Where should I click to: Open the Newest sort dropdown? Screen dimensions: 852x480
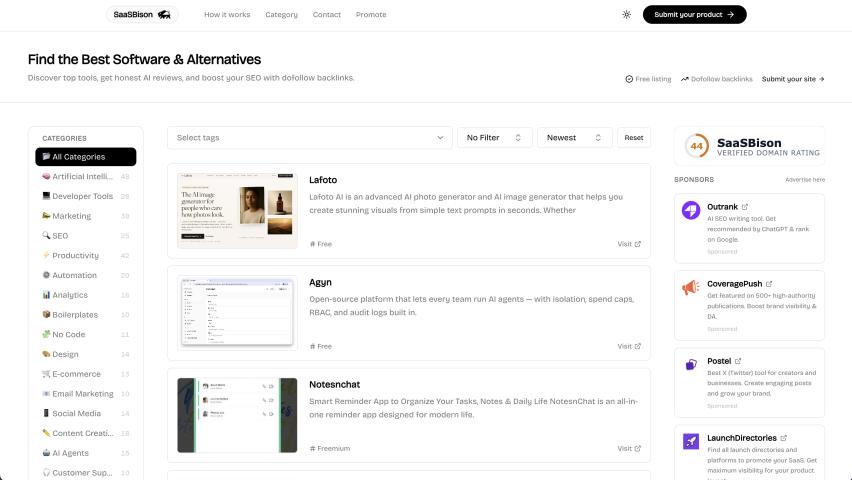[575, 138]
